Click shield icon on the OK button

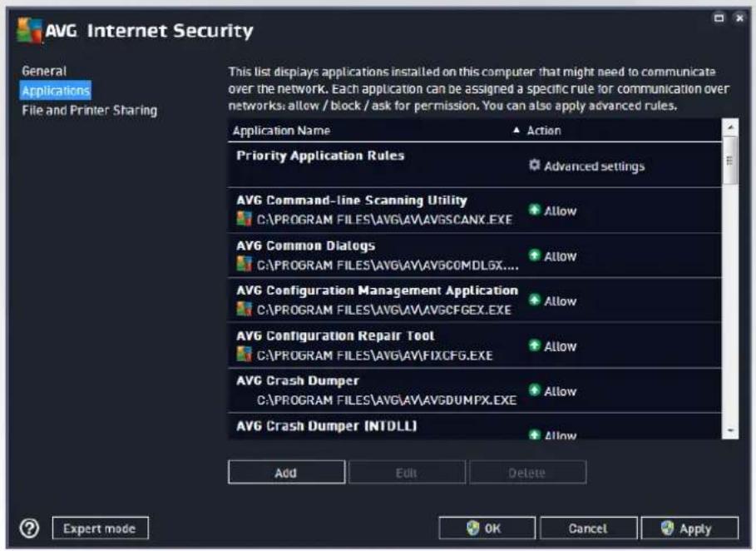[x=473, y=528]
